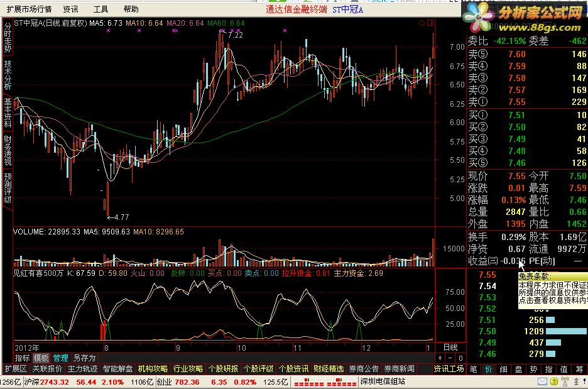
Task: Open 主力轨迹 bottom tab
Action: [82, 369]
